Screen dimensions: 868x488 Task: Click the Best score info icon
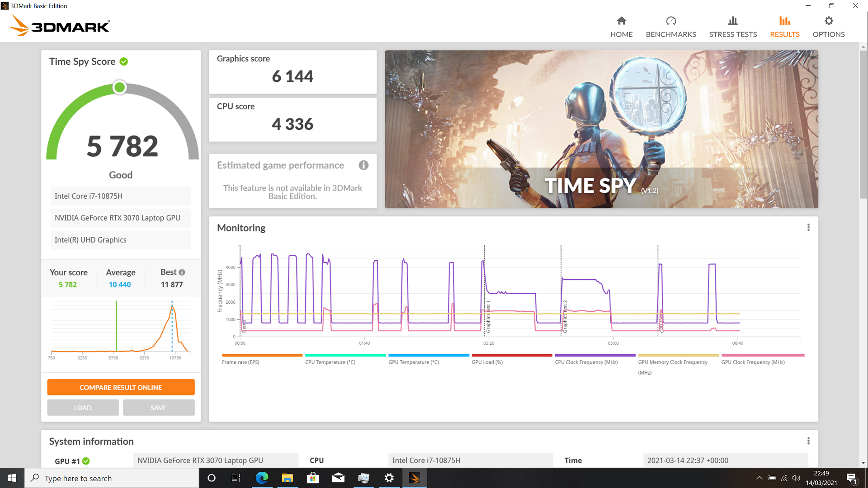[182, 272]
